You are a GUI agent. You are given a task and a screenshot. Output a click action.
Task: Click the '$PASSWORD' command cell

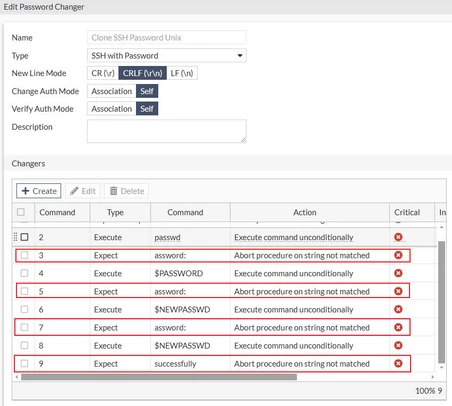pyautogui.click(x=179, y=273)
